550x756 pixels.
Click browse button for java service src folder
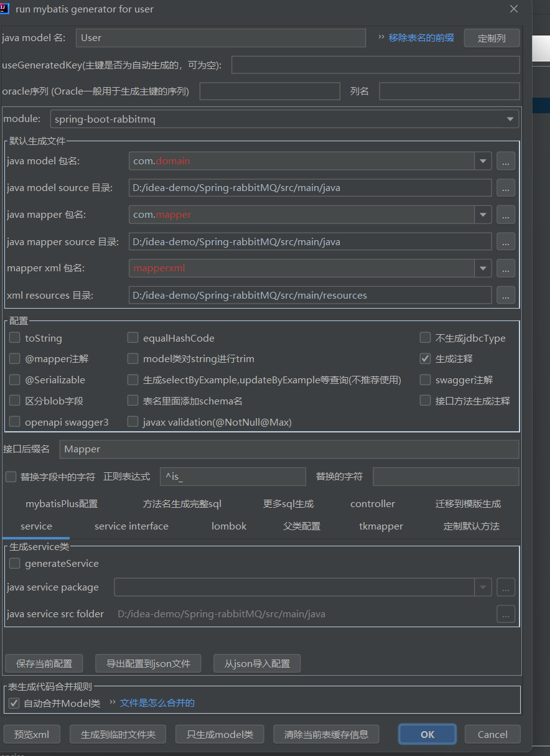point(505,614)
